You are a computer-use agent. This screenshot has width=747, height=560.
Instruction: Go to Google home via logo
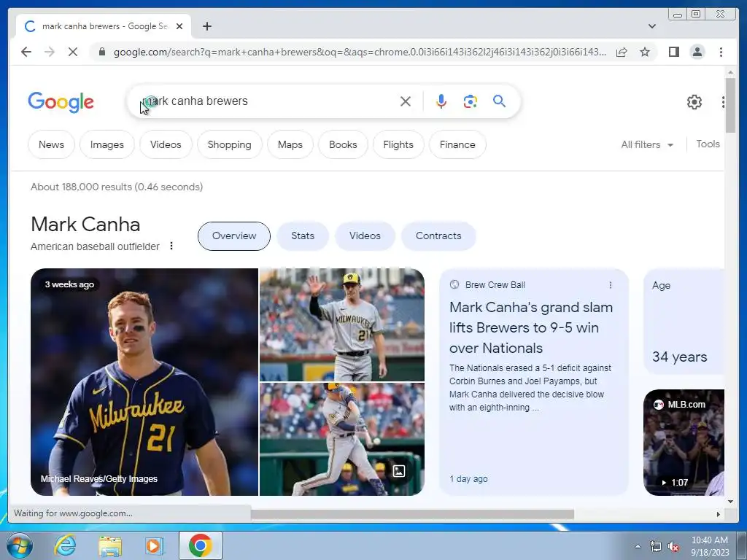61,102
